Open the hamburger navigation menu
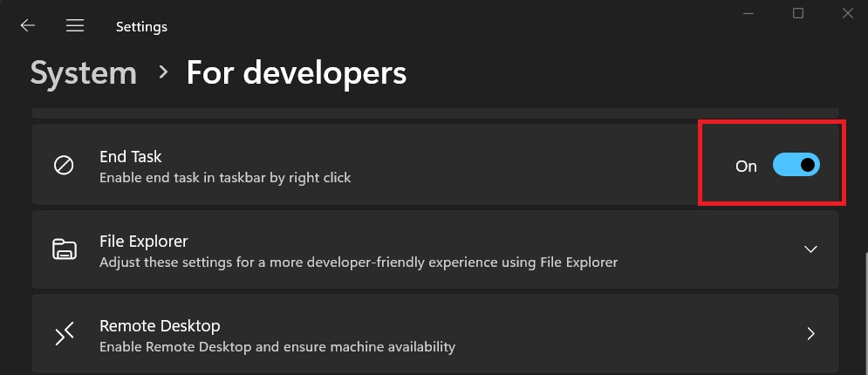This screenshot has height=375, width=868. (x=75, y=26)
